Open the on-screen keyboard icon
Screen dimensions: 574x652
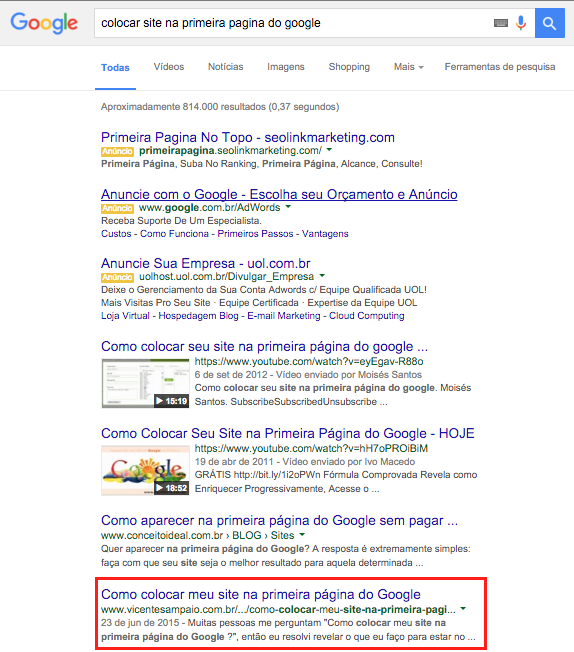click(x=501, y=23)
